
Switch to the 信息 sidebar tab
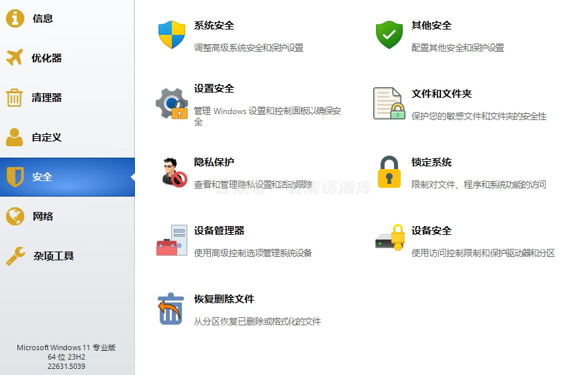point(42,19)
